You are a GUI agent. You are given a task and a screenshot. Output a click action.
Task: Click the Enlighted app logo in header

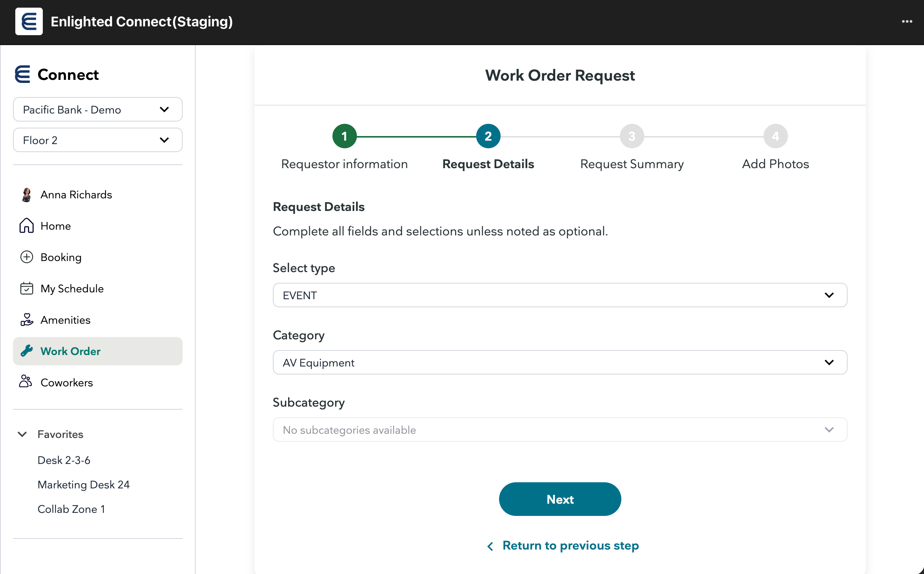(x=29, y=21)
